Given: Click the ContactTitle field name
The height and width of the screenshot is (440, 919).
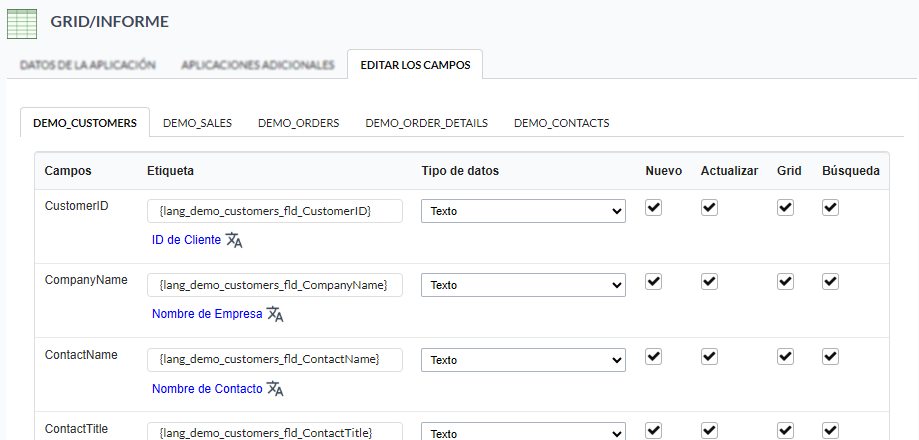Looking at the screenshot, I should click(76, 429).
